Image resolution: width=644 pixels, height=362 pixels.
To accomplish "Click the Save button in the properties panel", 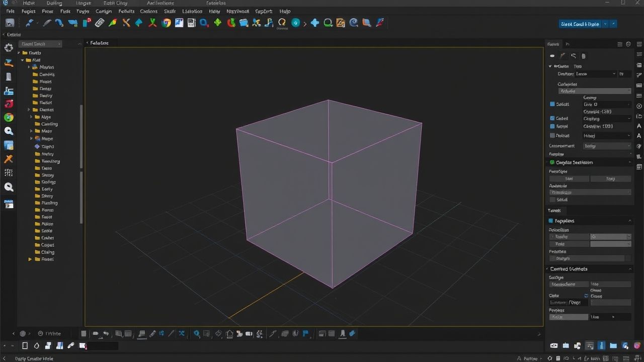I will tap(569, 178).
